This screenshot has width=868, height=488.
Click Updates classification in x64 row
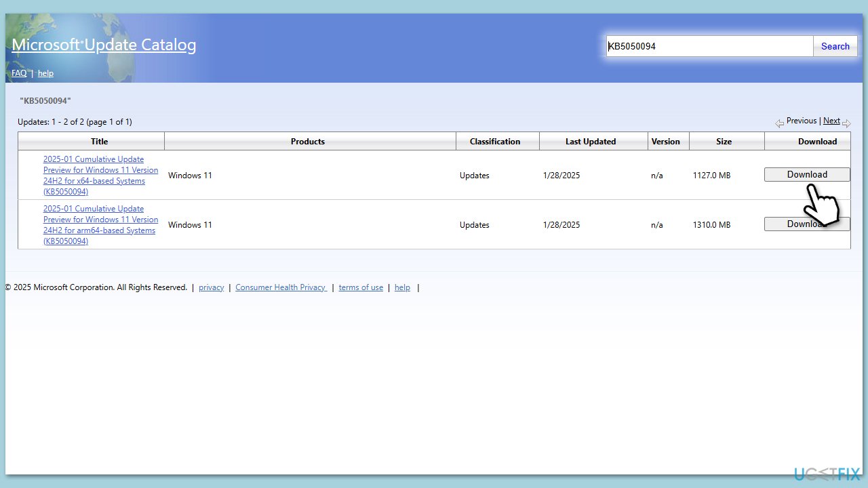[x=474, y=176]
